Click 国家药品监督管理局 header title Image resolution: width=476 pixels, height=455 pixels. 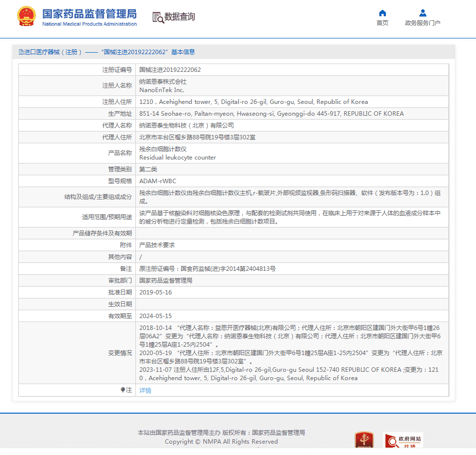pos(89,14)
